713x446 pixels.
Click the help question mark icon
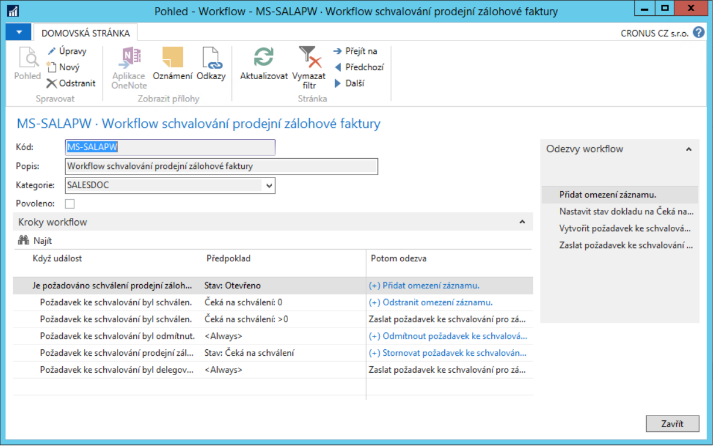coord(698,33)
